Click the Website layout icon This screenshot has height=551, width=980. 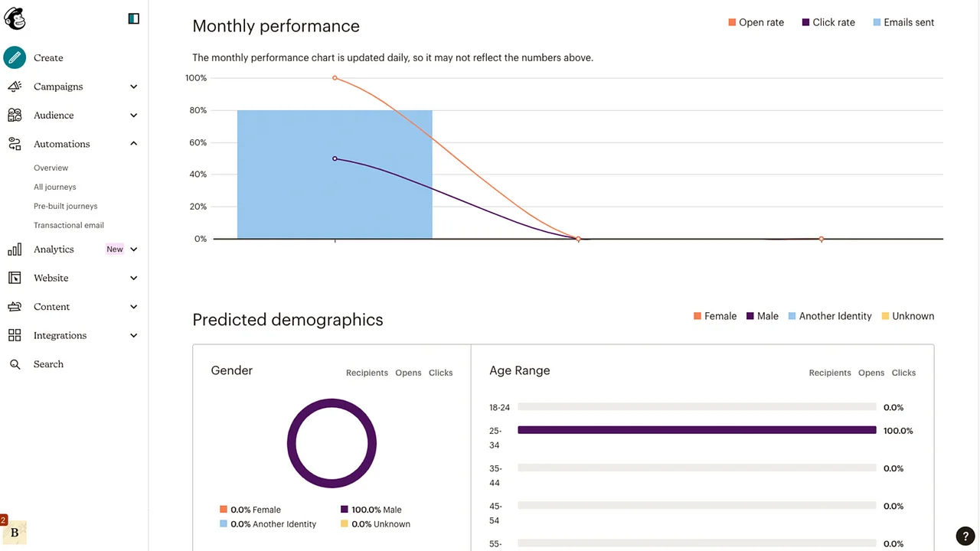[x=15, y=278]
